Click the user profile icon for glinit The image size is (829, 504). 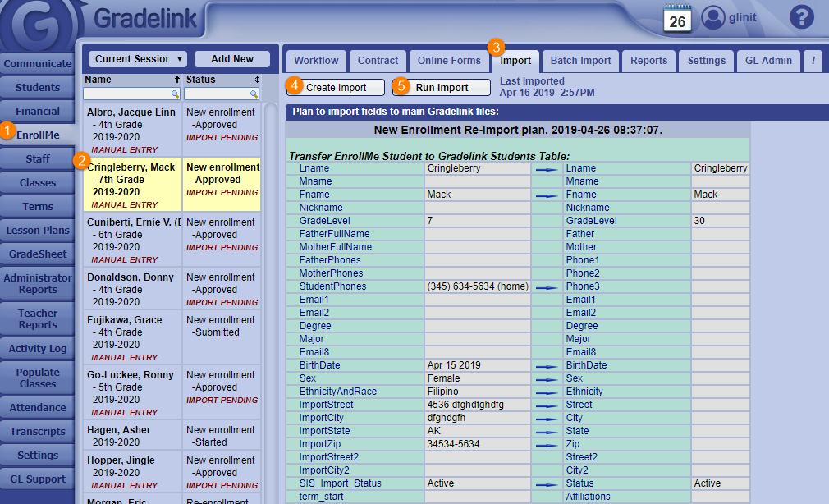pyautogui.click(x=714, y=17)
